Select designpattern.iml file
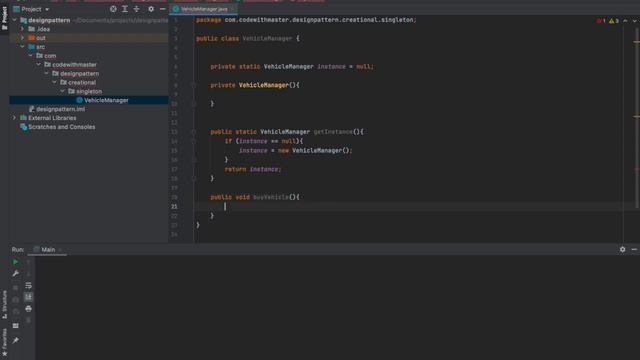The image size is (640, 360). tap(57, 109)
